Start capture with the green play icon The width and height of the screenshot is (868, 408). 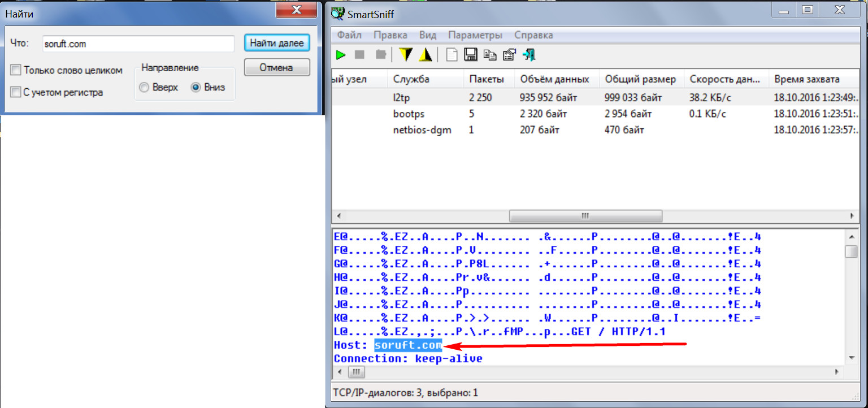tap(341, 55)
